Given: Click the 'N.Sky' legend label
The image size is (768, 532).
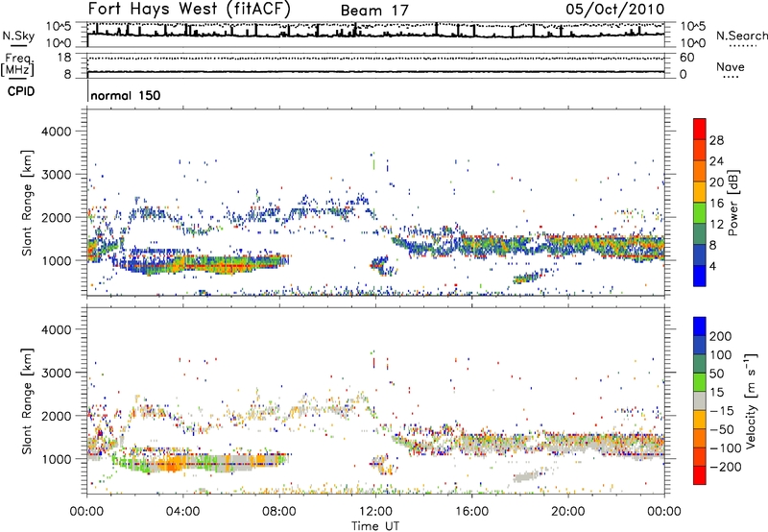Looking at the screenshot, I should click(18, 36).
